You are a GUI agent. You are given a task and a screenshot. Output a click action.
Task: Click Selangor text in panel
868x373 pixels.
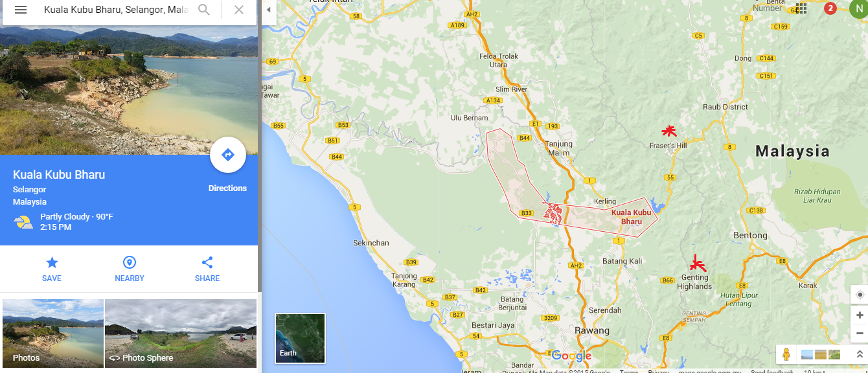[29, 190]
